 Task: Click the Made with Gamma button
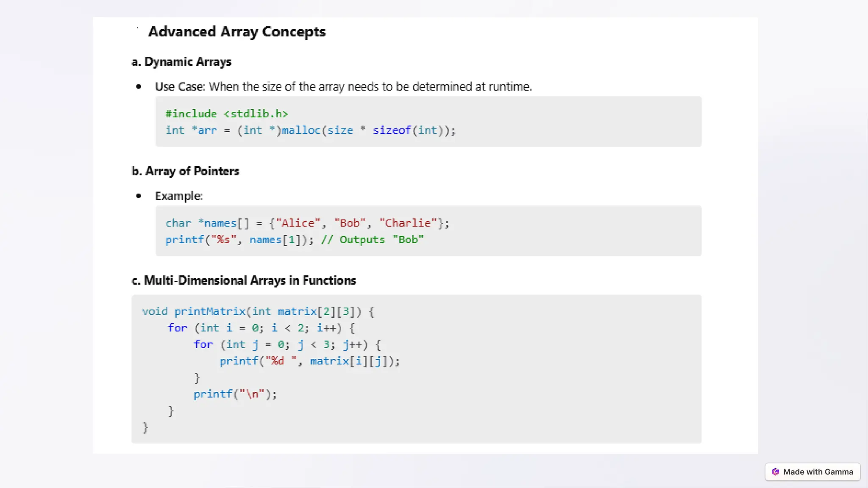click(812, 472)
